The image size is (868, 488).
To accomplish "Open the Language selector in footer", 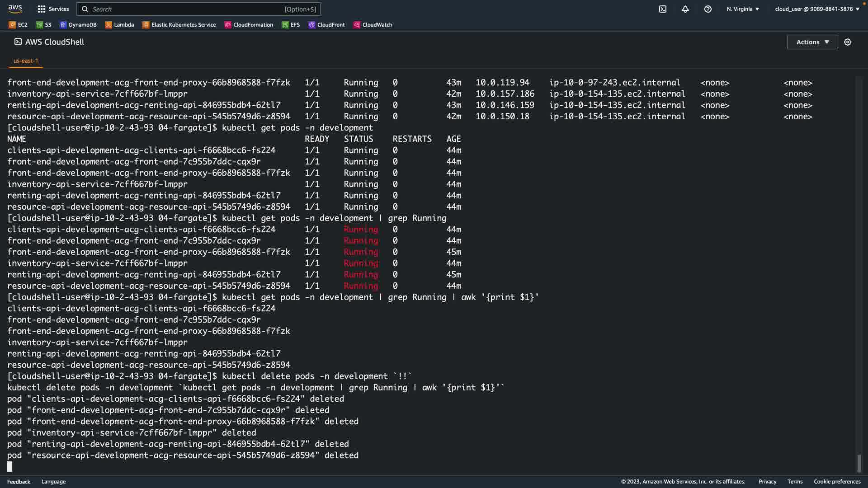I will pos(53,482).
